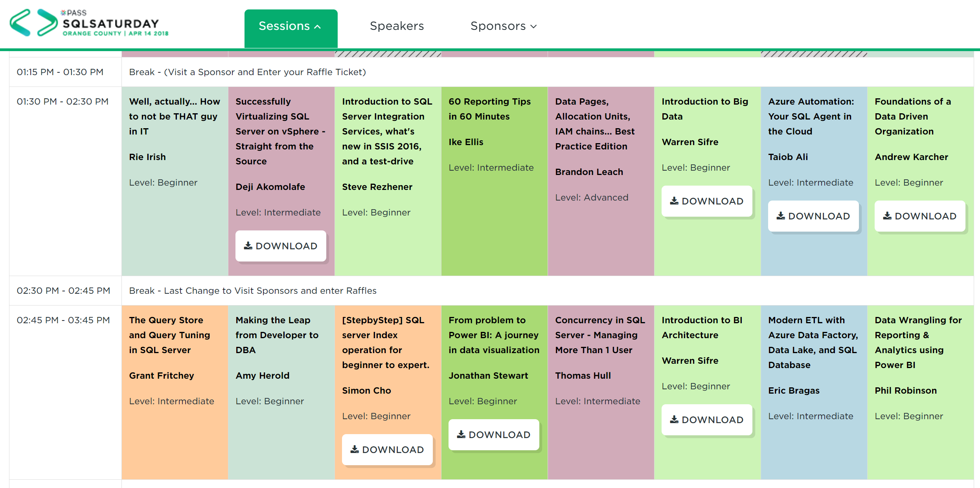
Task: Select the 01:30 PM - 02:30 PM time slot
Action: tap(63, 101)
